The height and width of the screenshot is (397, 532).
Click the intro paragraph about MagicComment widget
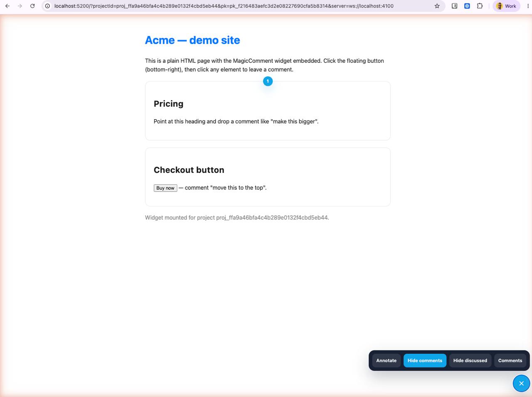pyautogui.click(x=264, y=65)
